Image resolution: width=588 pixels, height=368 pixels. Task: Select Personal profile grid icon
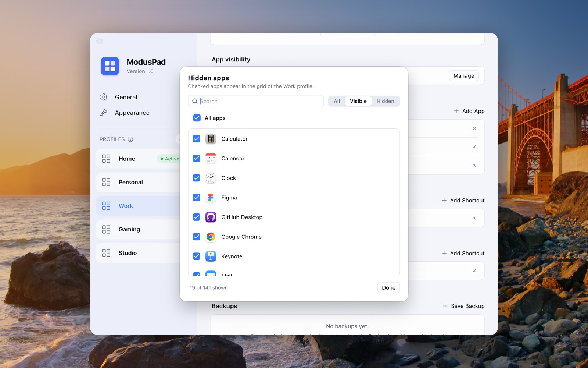pos(106,182)
